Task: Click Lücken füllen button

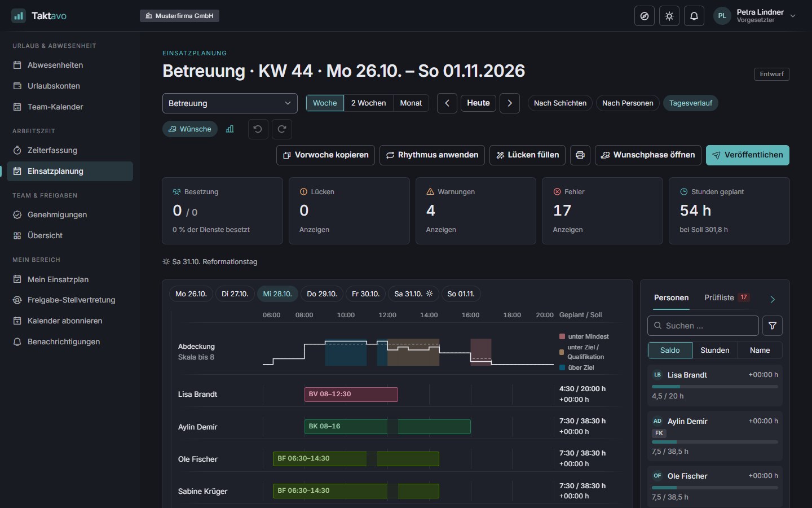Action: click(x=527, y=155)
